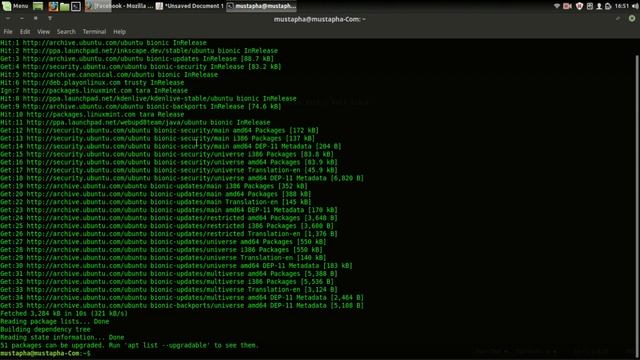Click the 'Building dependency tree' line
640x360 pixels.
pos(45,329)
